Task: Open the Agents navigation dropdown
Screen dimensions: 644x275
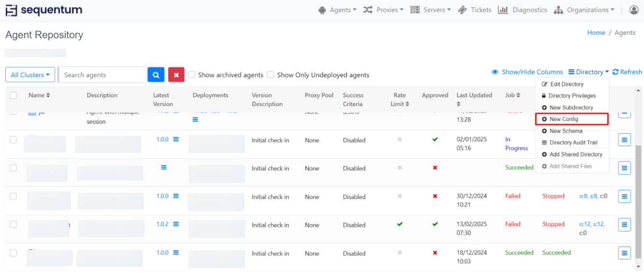Action: [x=337, y=10]
